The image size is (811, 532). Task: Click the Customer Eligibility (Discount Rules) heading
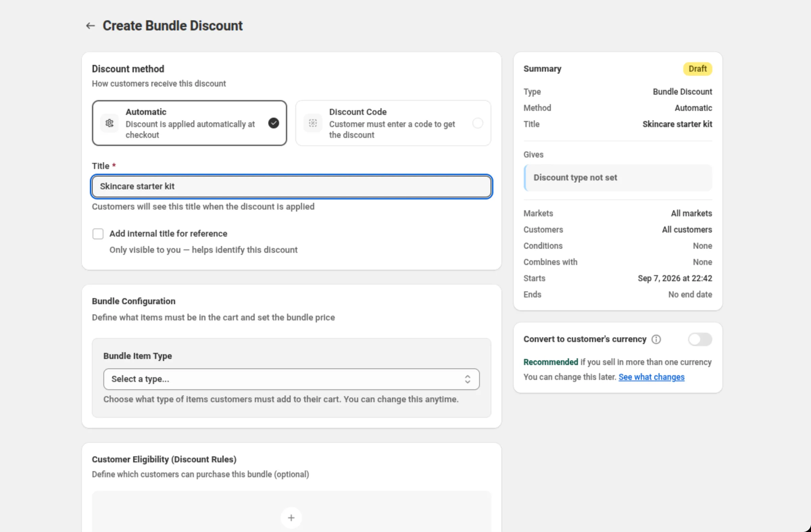tap(164, 459)
